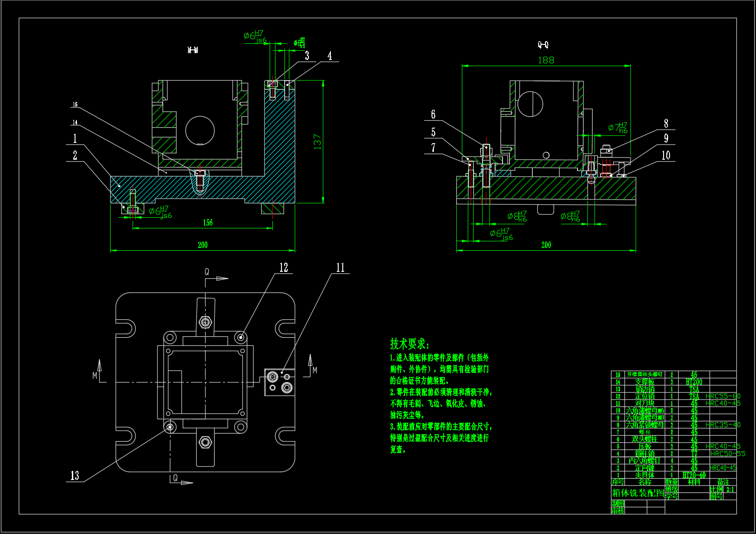Select the large circle in M-M section workpiece
The image size is (756, 534).
200,130
